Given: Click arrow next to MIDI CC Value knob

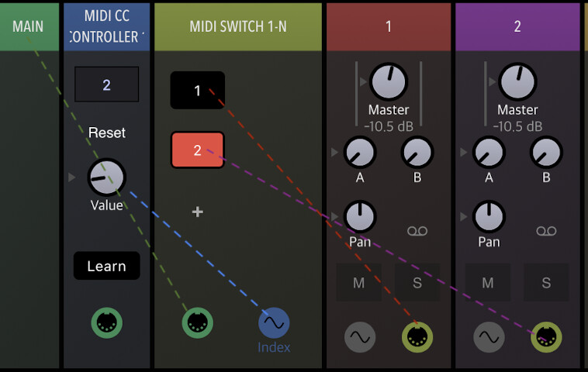Looking at the screenshot, I should [72, 177].
